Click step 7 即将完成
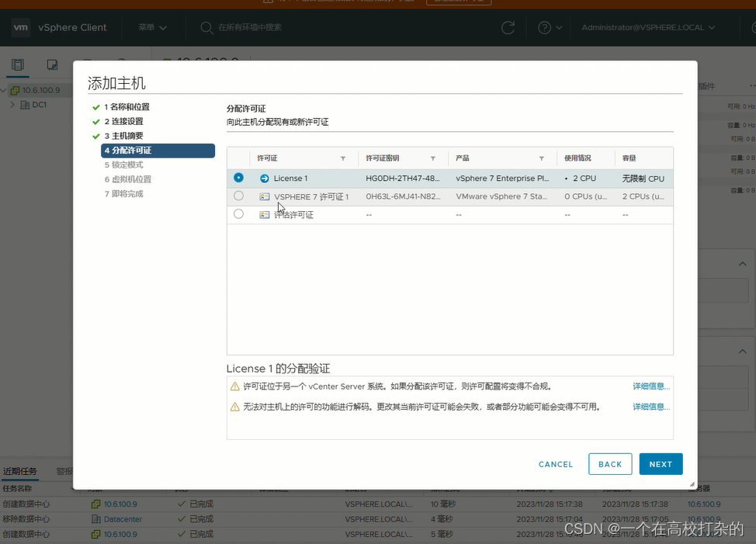 pyautogui.click(x=124, y=194)
